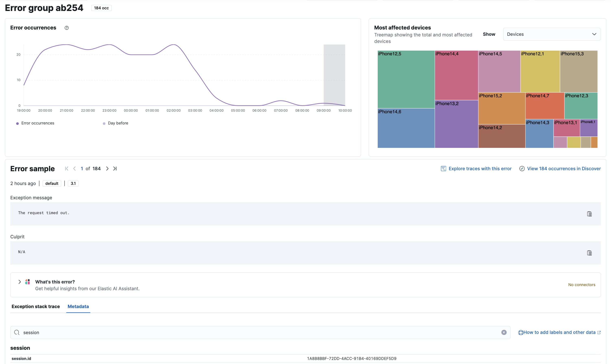Image resolution: width=611 pixels, height=364 pixels.
Task: Open Explore traces with this error
Action: (480, 169)
